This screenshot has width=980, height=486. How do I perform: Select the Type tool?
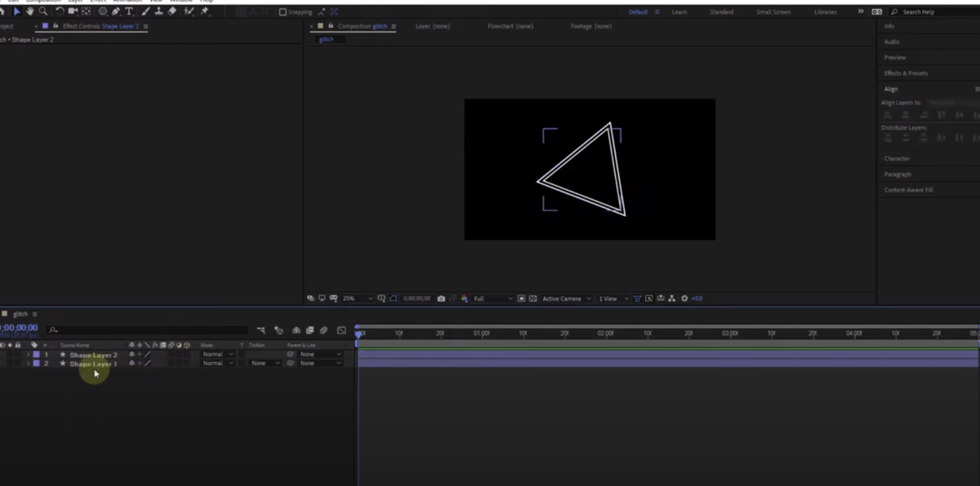coord(129,11)
